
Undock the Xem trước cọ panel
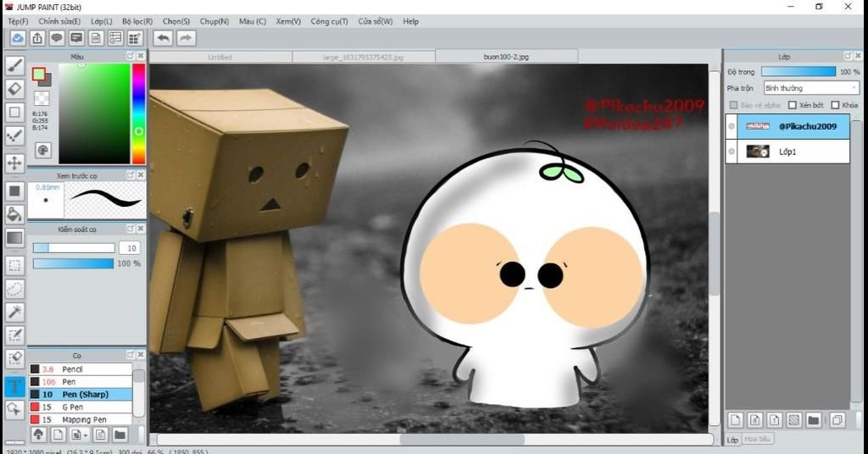[x=130, y=174]
